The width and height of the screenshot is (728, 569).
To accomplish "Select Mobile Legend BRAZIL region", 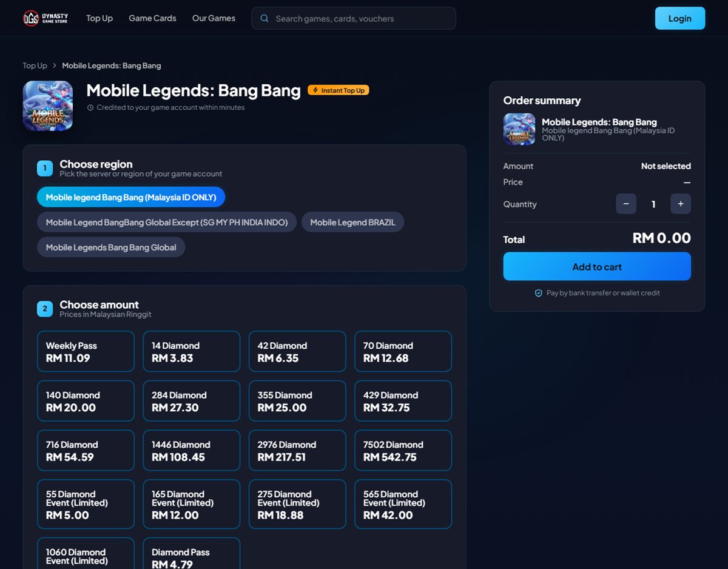I will click(352, 222).
